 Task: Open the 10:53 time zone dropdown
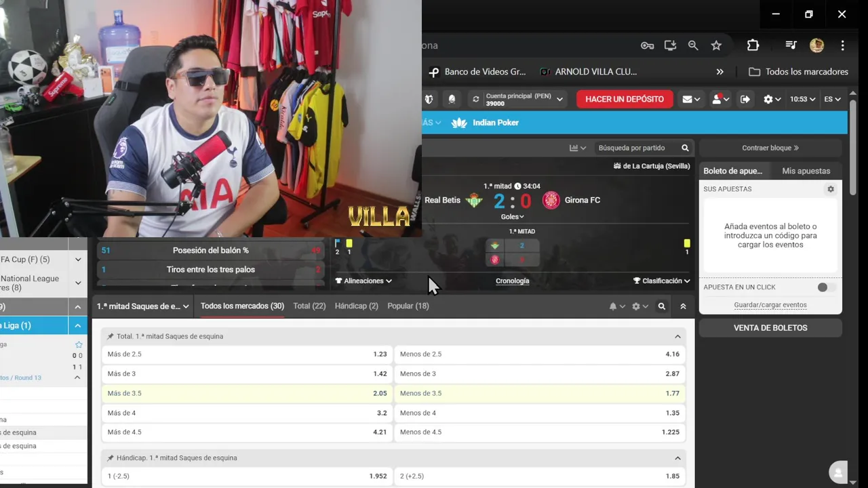pyautogui.click(x=803, y=99)
